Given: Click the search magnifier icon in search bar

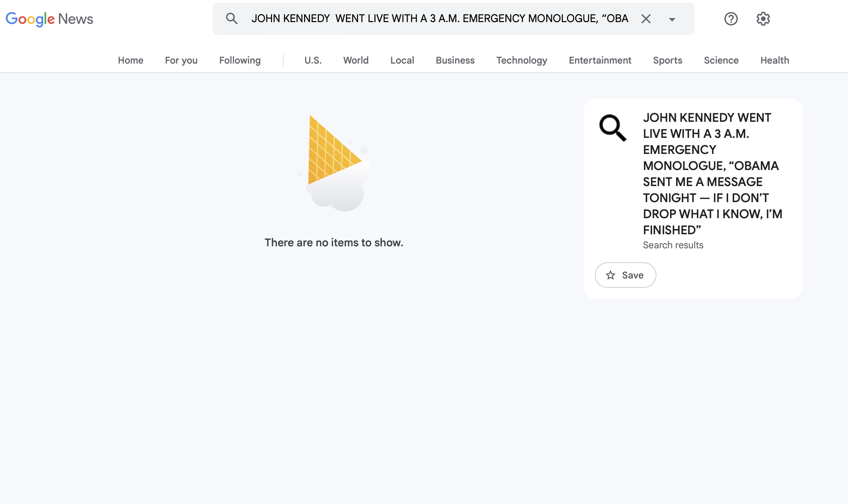Looking at the screenshot, I should coord(231,19).
